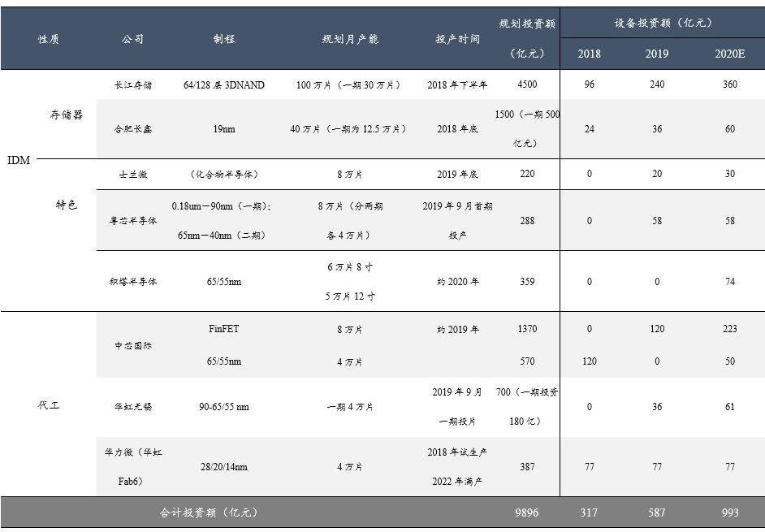Select the 约 2020 年 cell
Image resolution: width=765 pixels, height=532 pixels.
click(457, 282)
